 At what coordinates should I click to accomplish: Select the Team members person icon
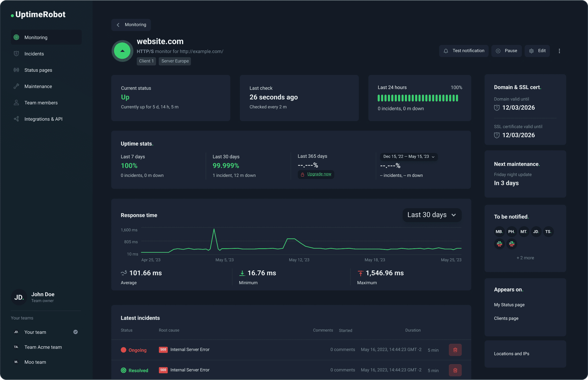tap(16, 102)
